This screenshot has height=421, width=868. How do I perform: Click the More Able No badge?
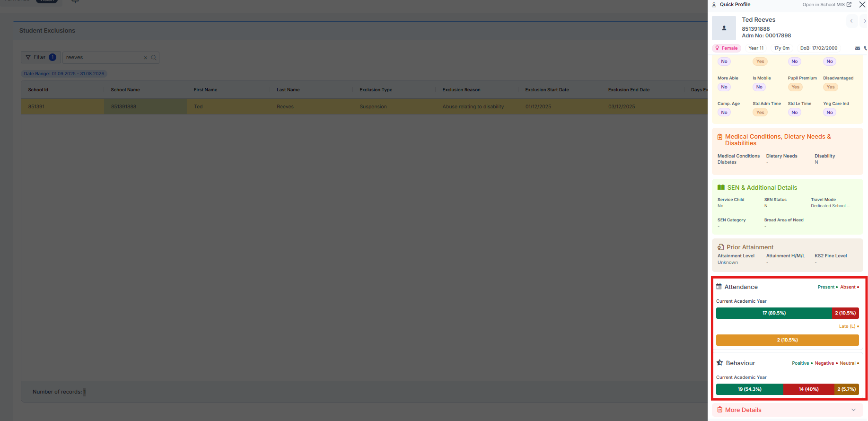pos(724,87)
